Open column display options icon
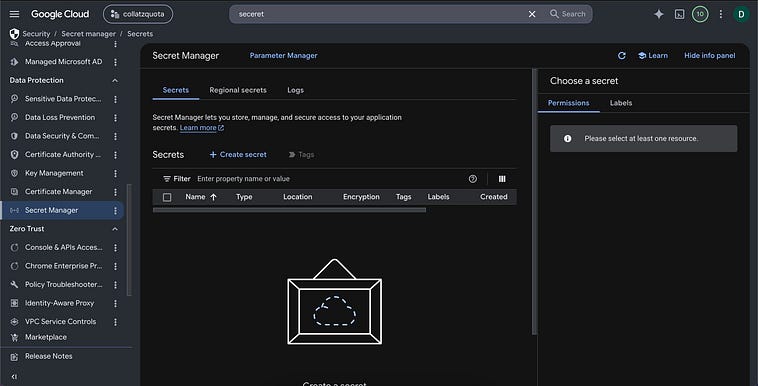This screenshot has height=386, width=758. point(502,179)
